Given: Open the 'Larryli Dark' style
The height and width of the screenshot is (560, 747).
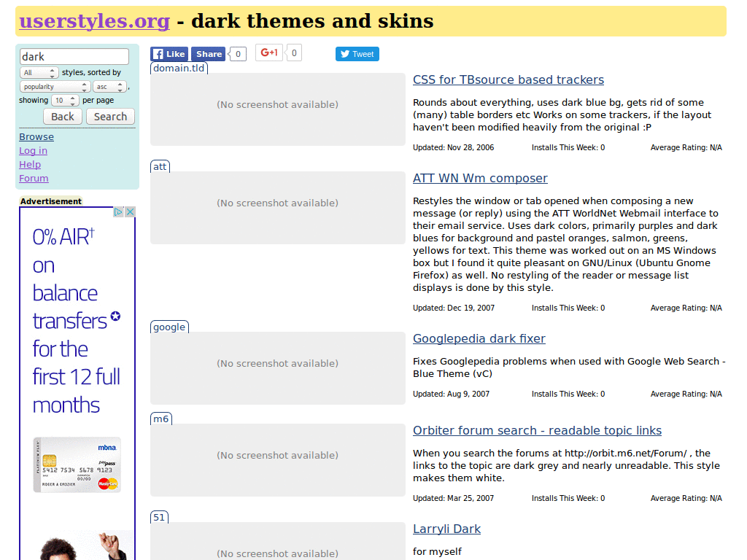Looking at the screenshot, I should 446,529.
